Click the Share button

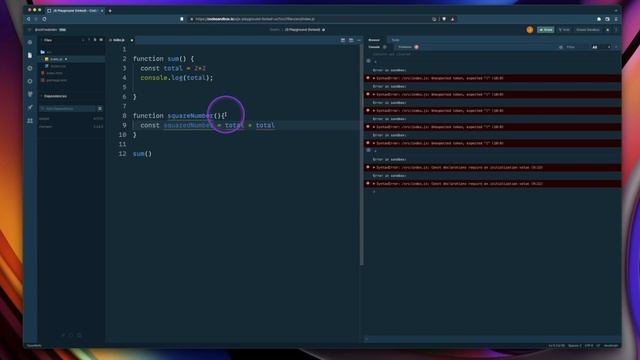click(546, 30)
